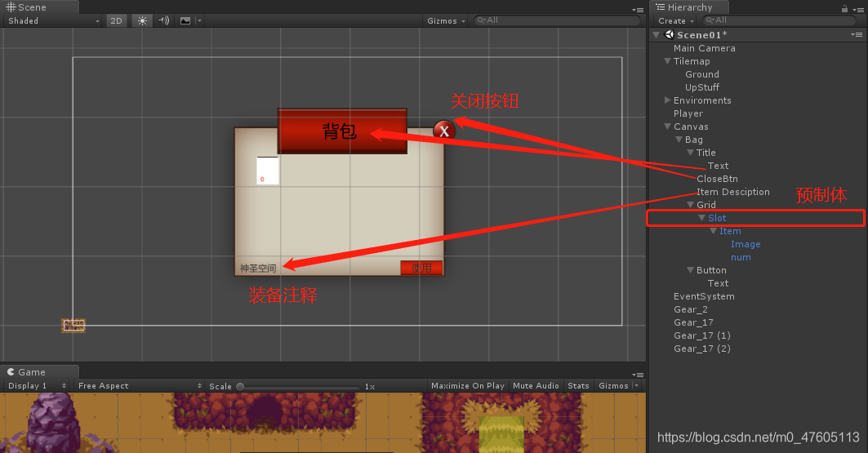Select Item Desciption in Hierarchy
This screenshot has width=868, height=453.
(733, 191)
